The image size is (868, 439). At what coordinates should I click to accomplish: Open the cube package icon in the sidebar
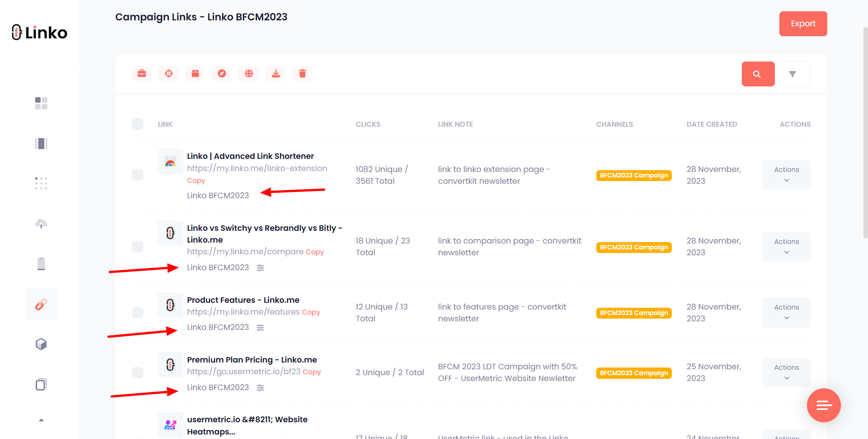(41, 344)
